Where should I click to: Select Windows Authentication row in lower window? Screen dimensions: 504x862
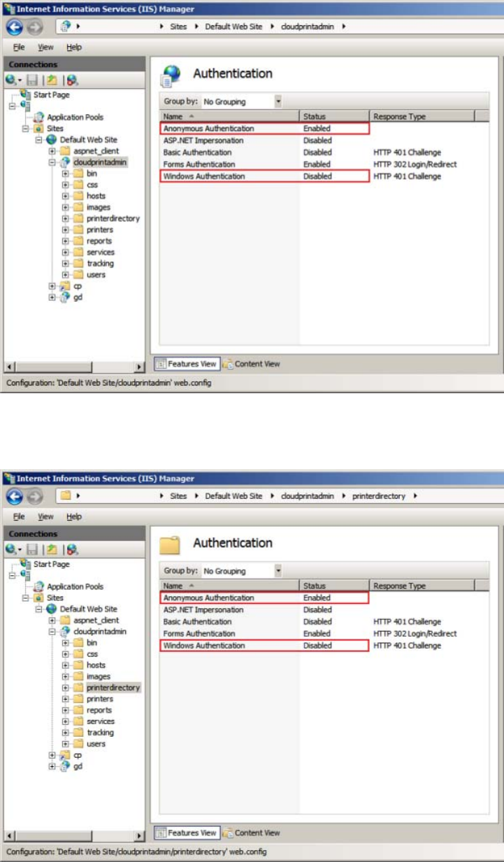pyautogui.click(x=324, y=646)
